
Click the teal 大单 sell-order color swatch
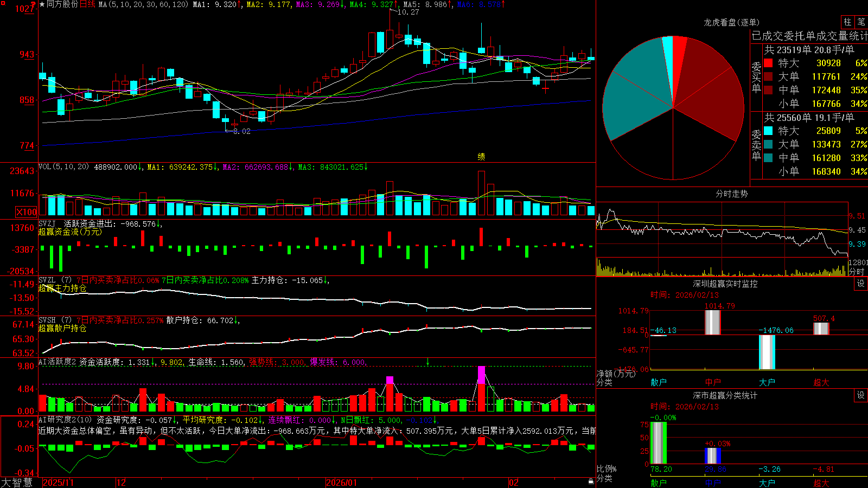(x=768, y=144)
